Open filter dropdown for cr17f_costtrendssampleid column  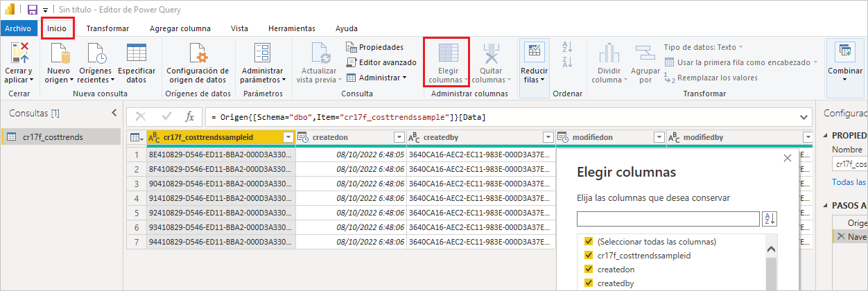[288, 137]
